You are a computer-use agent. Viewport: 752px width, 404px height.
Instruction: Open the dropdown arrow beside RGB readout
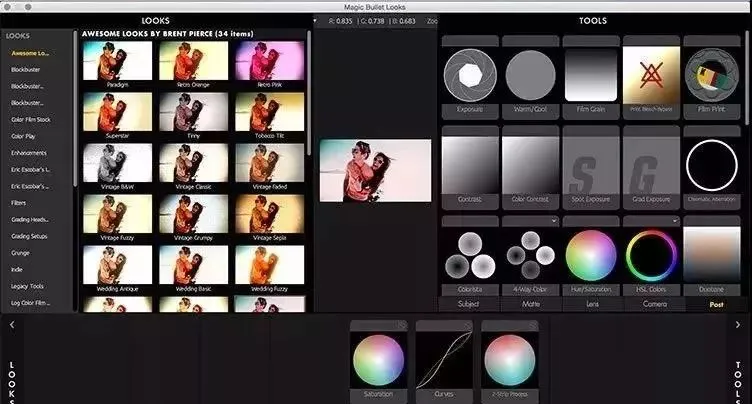(315, 21)
